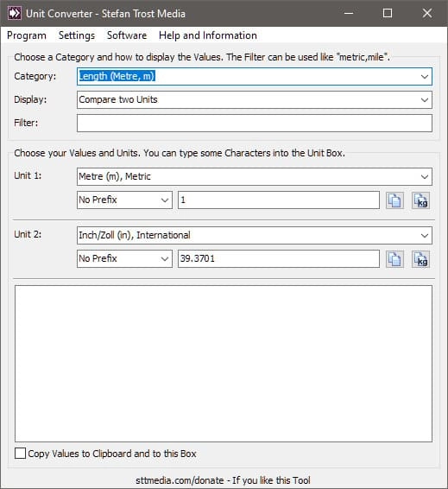
Task: Minimize the Unit Converter window
Action: click(349, 14)
